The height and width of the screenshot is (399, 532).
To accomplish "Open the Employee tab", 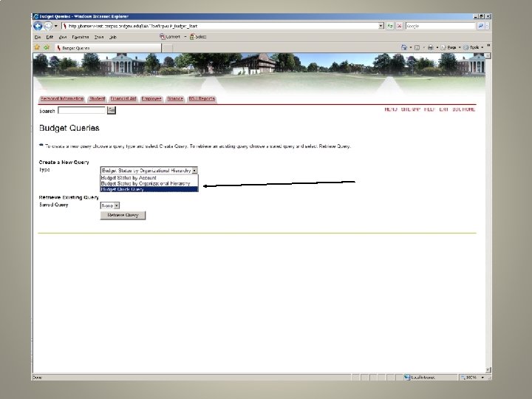I will tap(151, 99).
